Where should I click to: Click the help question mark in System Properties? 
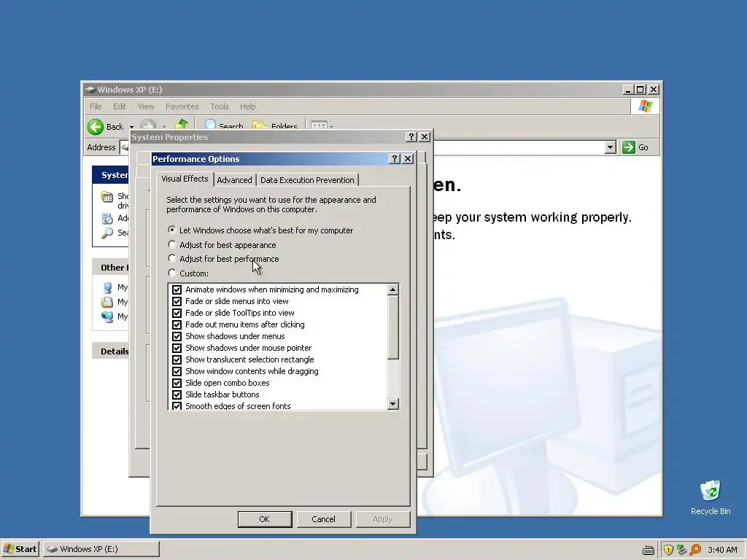(x=411, y=136)
